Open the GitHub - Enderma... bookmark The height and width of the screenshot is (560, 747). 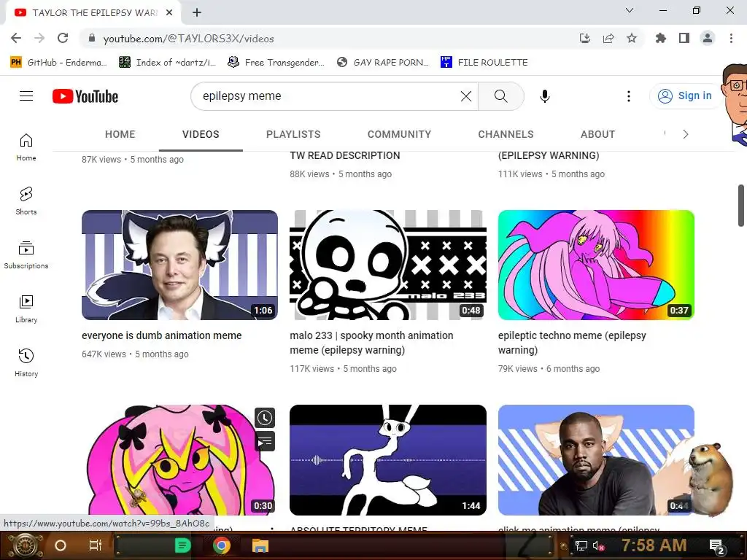[x=58, y=63]
